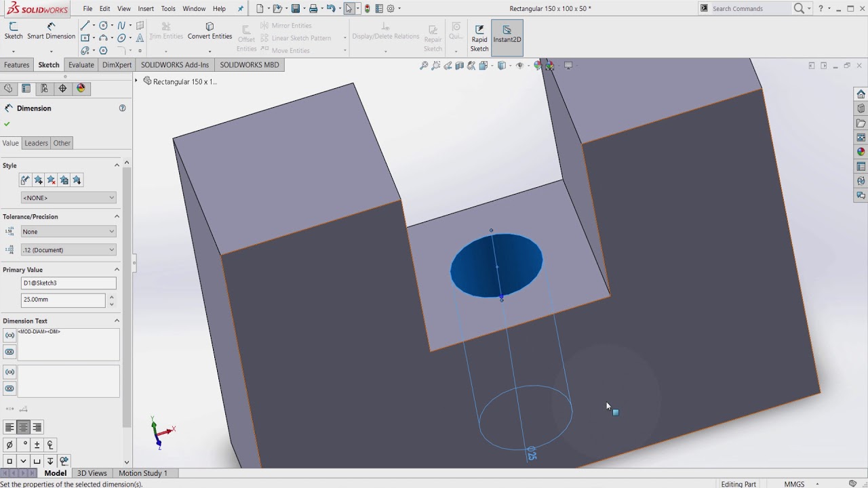Image resolution: width=868 pixels, height=488 pixels.
Task: Open the File menu
Action: 87,9
